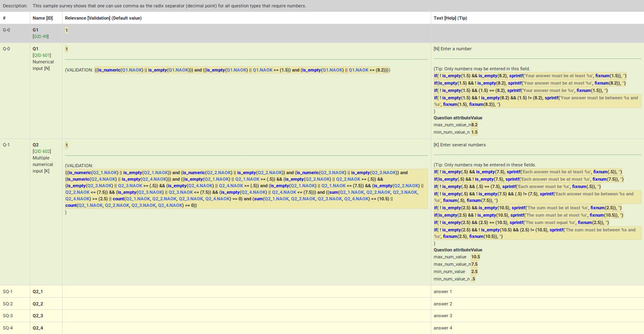
Task: Click the max_num_value_n value 8.2
Action: [x=474, y=125]
